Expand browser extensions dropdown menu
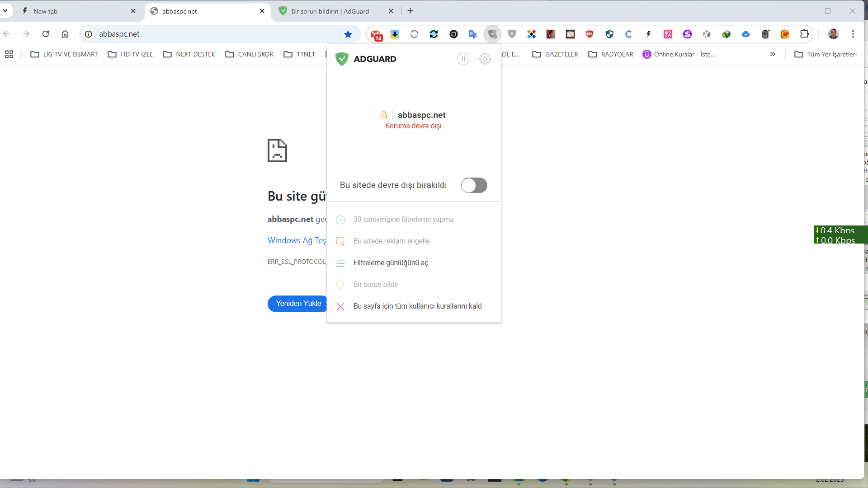 click(804, 34)
